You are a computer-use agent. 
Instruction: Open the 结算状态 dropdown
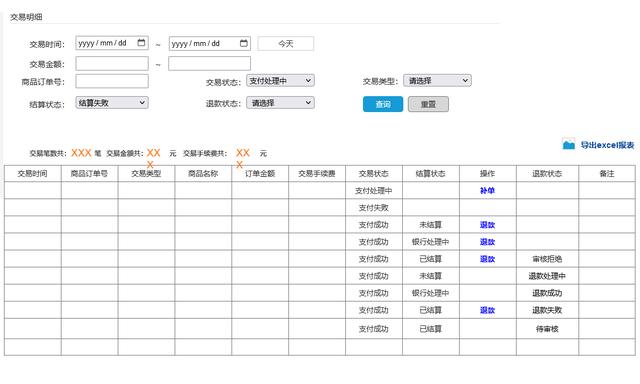(112, 102)
